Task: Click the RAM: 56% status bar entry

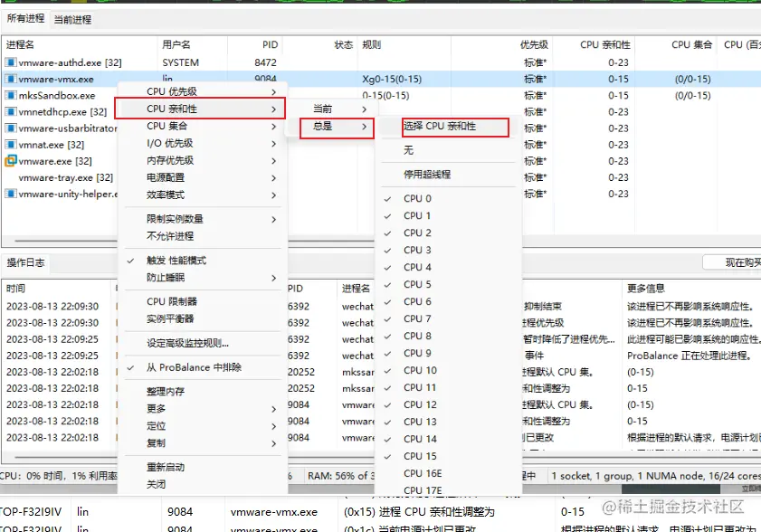Action: [x=339, y=476]
